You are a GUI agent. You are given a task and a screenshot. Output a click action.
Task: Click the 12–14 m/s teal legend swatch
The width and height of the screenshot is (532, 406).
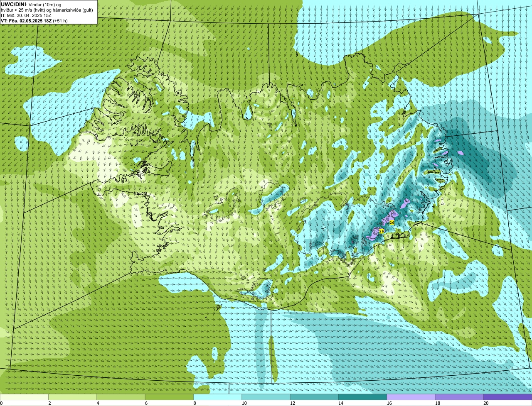(314, 397)
